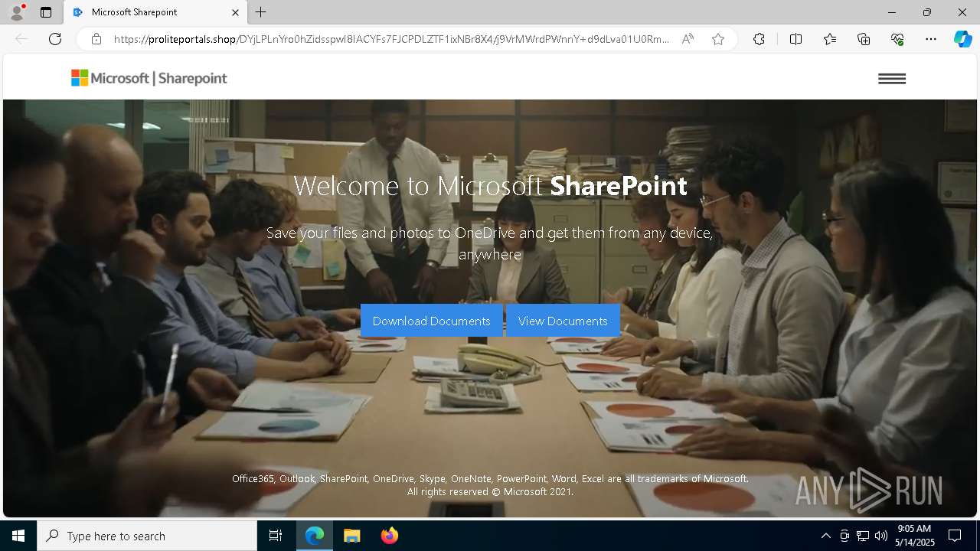Show hidden system tray icons
This screenshot has width=980, height=551.
point(825,536)
